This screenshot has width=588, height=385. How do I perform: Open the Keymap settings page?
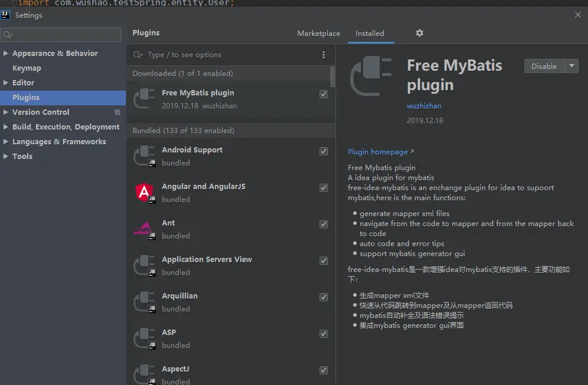click(x=26, y=68)
